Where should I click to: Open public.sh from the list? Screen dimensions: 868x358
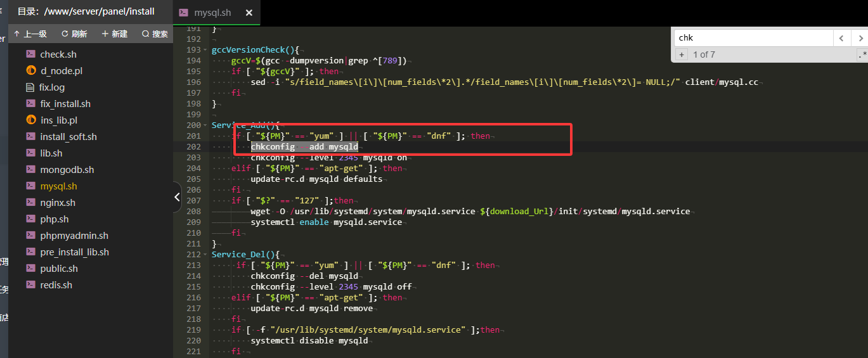coord(58,269)
